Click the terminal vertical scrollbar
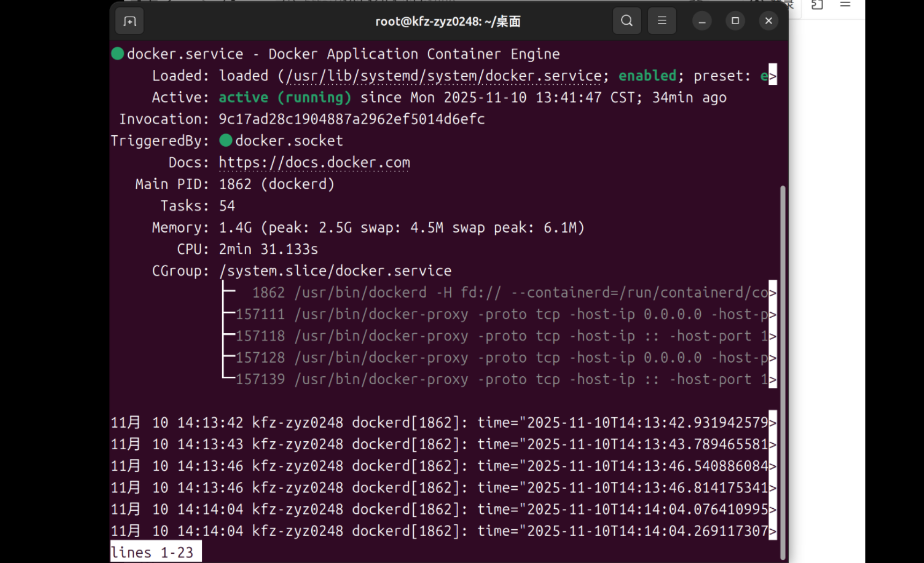The width and height of the screenshot is (924, 563). 782,372
